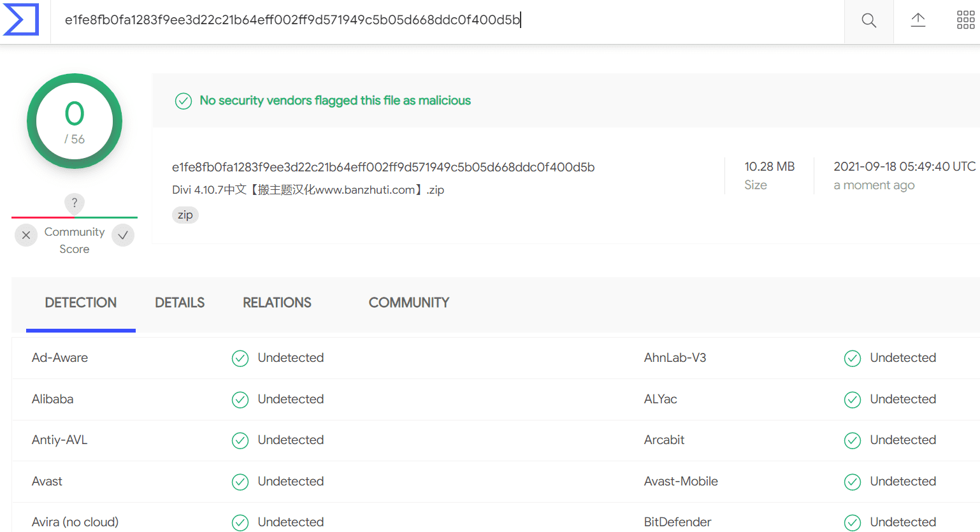Click the community score red-green bar
This screenshot has height=532, width=980.
coord(75,217)
